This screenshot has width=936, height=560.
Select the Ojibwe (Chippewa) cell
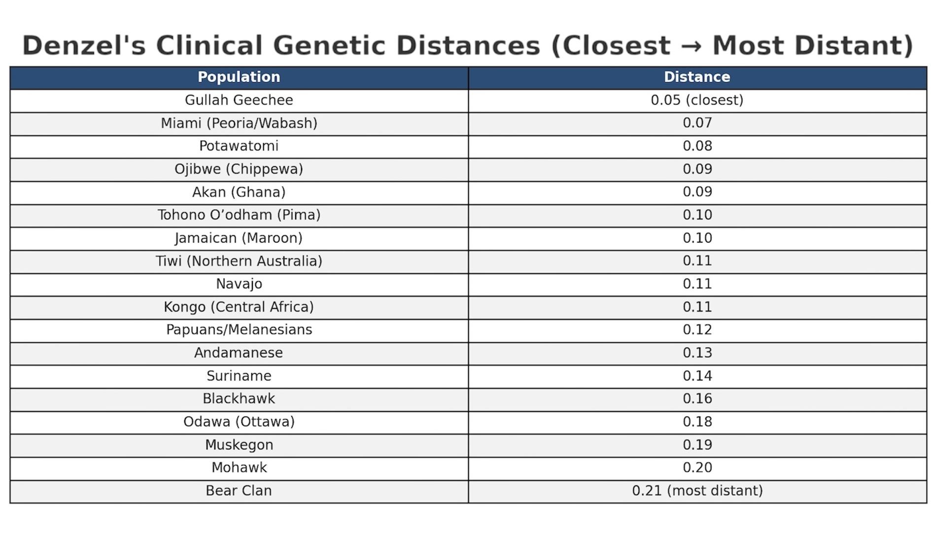tap(239, 169)
